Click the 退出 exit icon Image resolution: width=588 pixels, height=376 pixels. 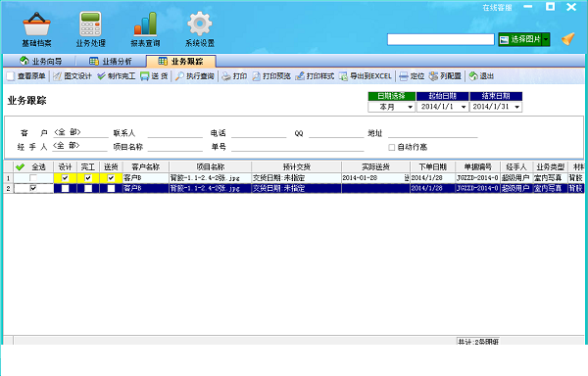tap(473, 76)
